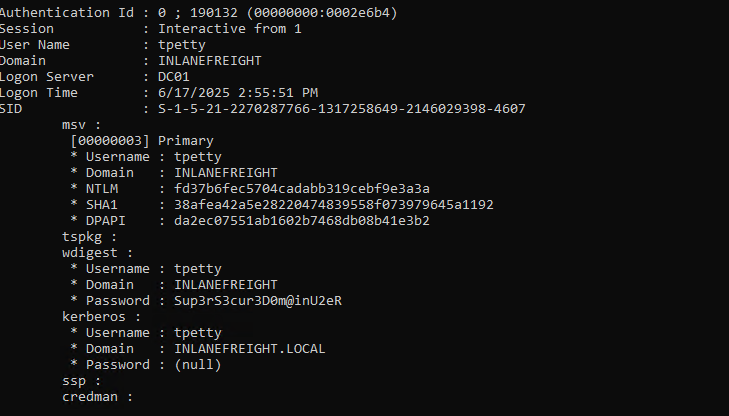Screen dimensions: 729x416
Task: Click the wdigest cleartext password
Action: pos(258,301)
